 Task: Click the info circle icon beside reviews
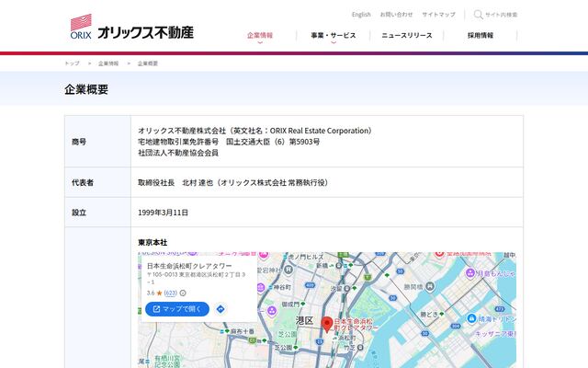tap(183, 293)
